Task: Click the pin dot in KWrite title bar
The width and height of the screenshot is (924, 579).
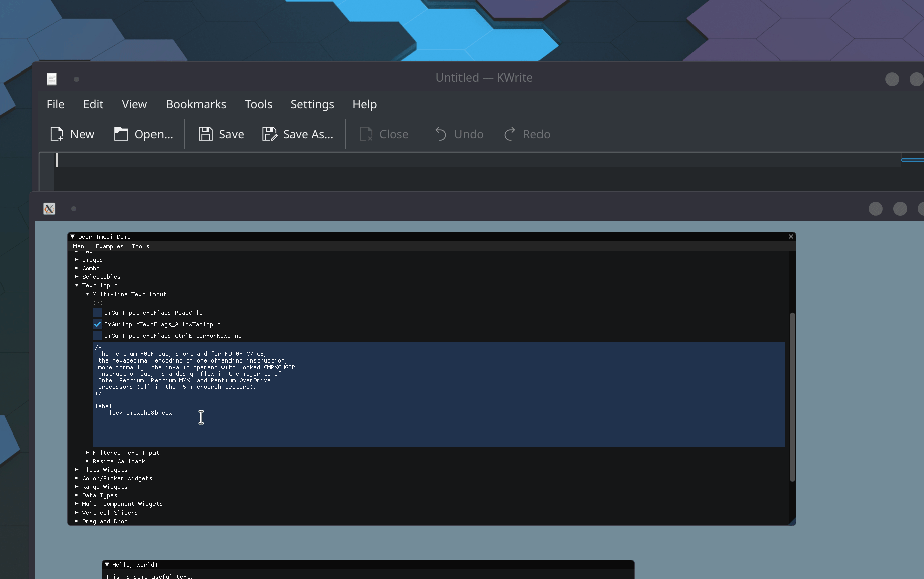Action: (76, 79)
